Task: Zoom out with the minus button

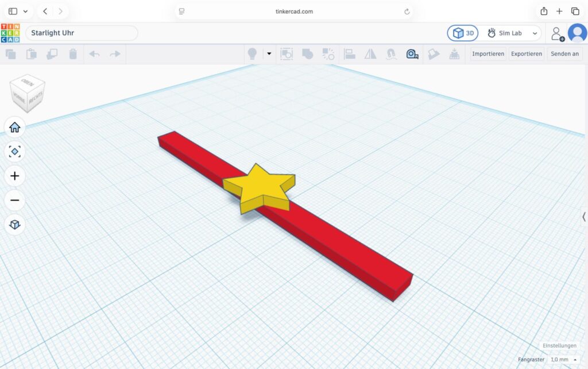Action: (14, 201)
